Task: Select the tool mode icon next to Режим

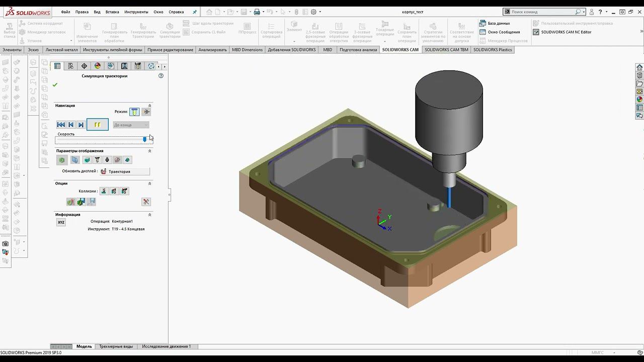Action: [134, 112]
